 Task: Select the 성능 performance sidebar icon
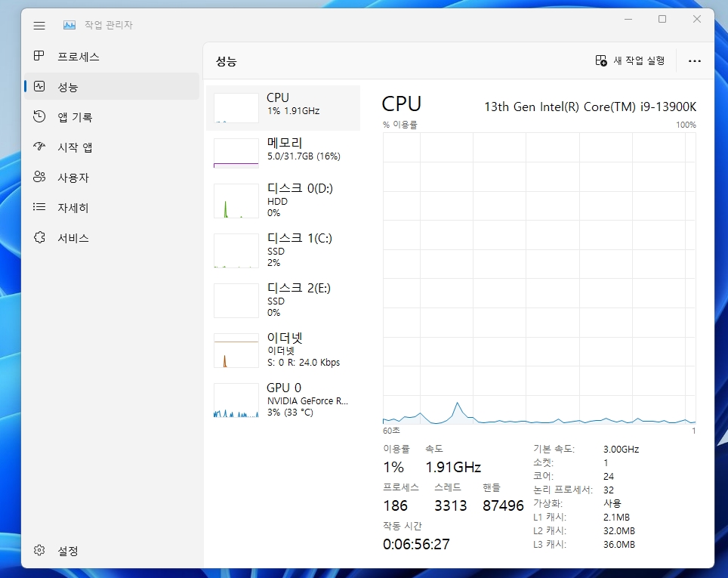[39, 86]
